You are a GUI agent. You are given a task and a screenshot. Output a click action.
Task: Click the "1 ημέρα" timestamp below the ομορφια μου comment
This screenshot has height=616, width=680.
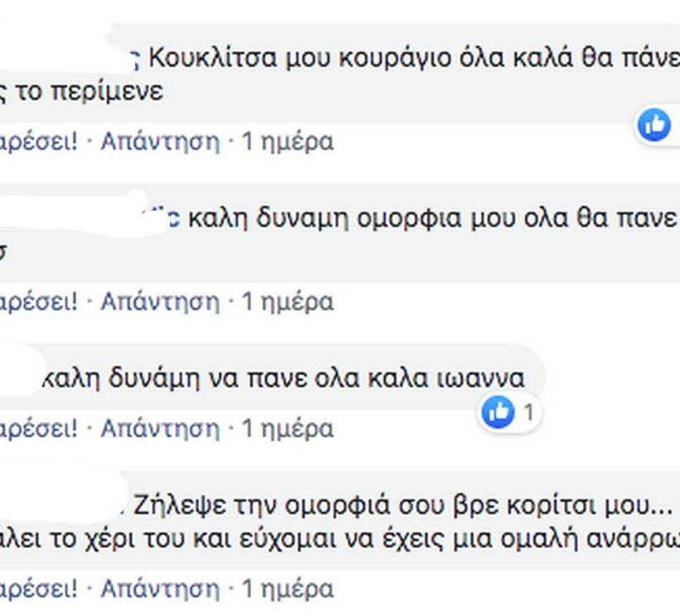pyautogui.click(x=287, y=302)
